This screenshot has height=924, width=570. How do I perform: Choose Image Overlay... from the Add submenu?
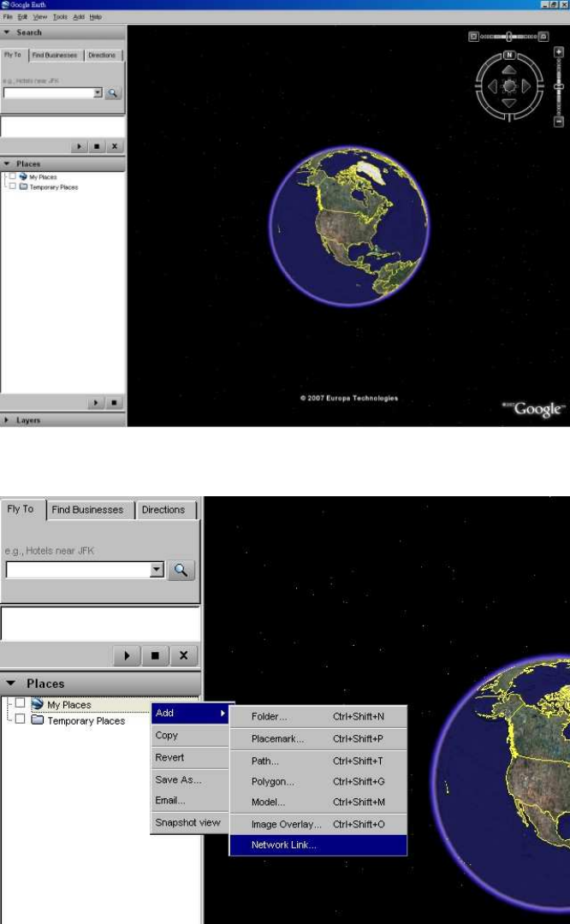click(318, 825)
